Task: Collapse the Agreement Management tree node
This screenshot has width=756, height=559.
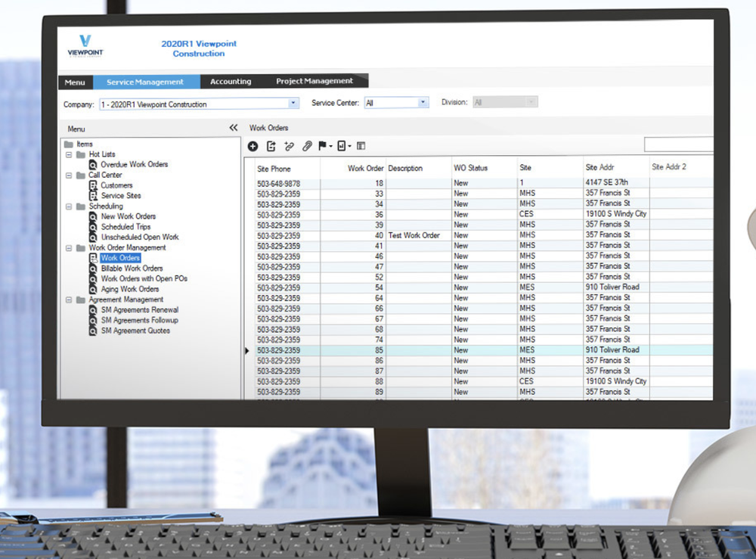Action: coord(69,300)
